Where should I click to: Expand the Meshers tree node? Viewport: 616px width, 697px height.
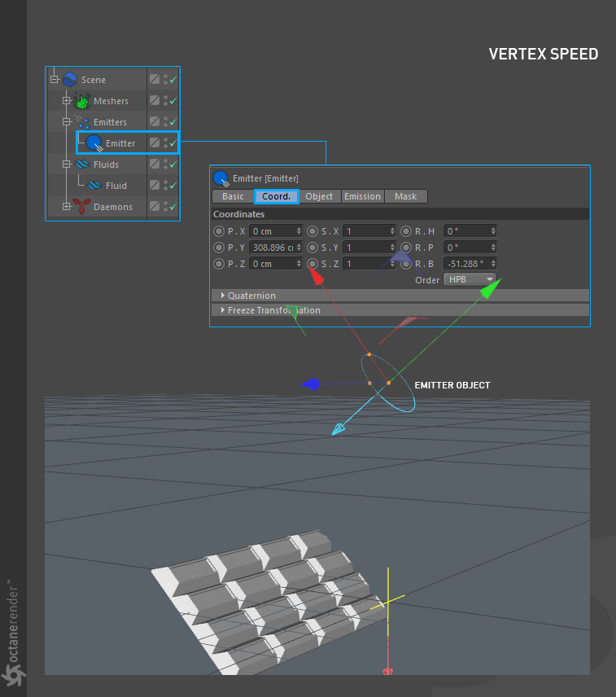point(66,101)
